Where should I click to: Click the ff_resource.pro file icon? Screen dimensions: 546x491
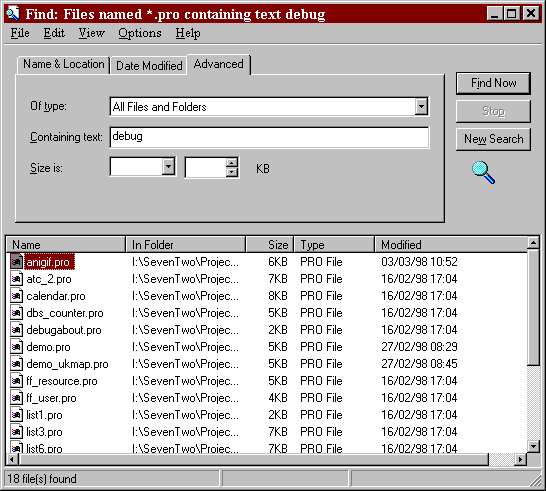tap(16, 381)
